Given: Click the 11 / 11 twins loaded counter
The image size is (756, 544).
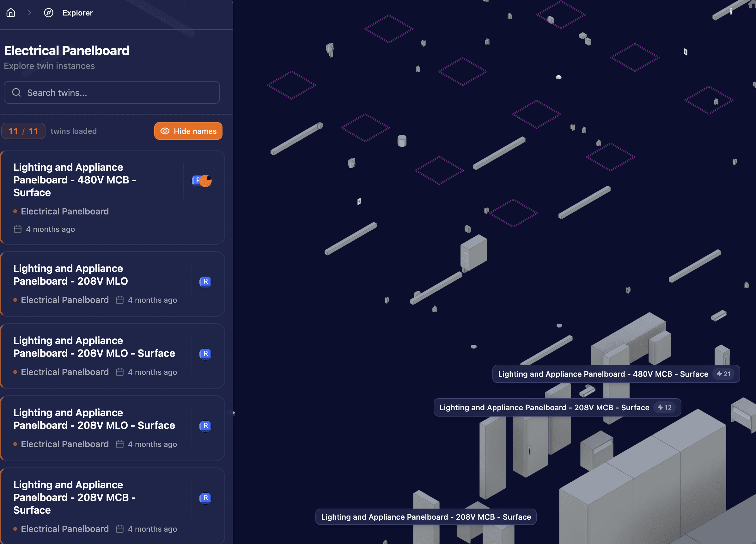Looking at the screenshot, I should (x=23, y=131).
